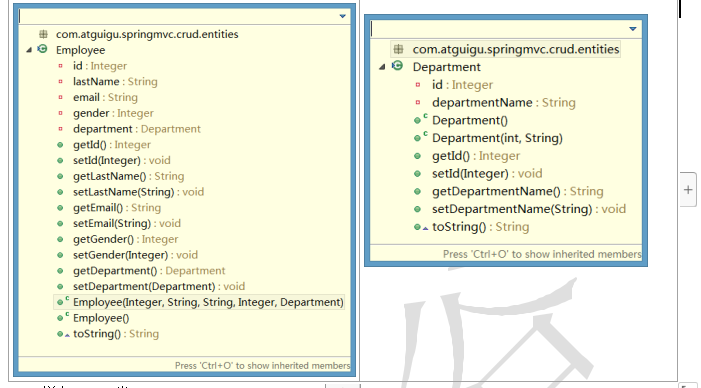
Task: Select com.atguigu.springmvc.crud.entities in Department outline
Action: coord(516,49)
